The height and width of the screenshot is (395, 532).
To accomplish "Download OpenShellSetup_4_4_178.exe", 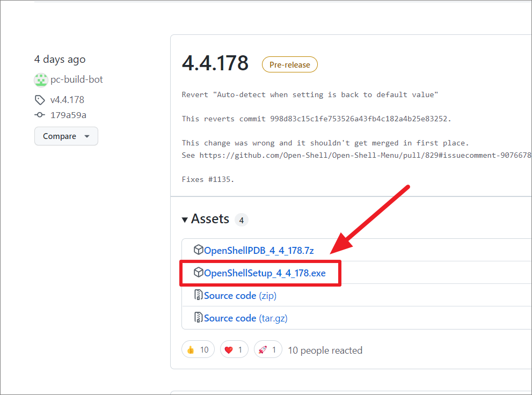I will point(265,273).
